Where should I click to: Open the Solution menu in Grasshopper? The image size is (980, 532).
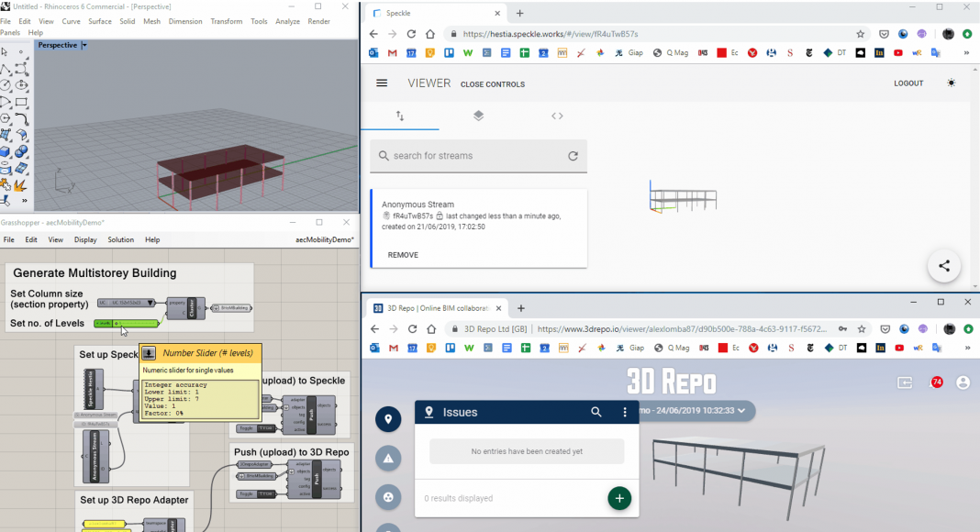tap(120, 239)
